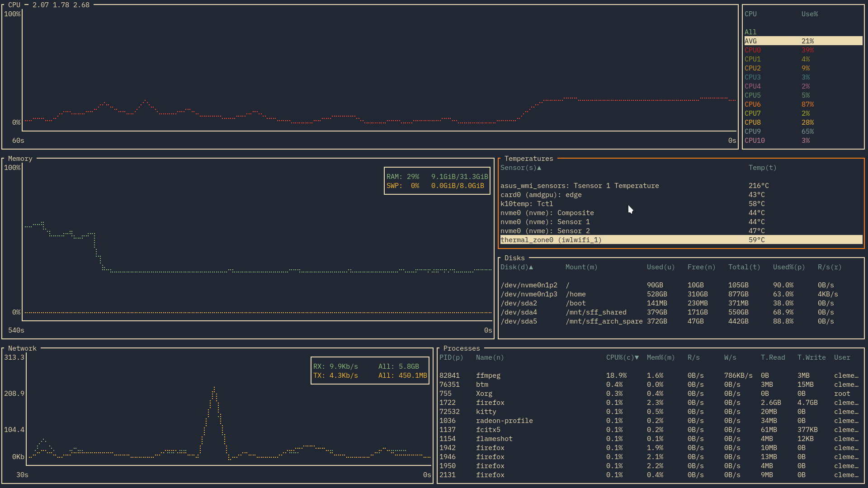Select the CPU10 legend entry
Viewport: 868px width, 488px height.
pos(803,141)
